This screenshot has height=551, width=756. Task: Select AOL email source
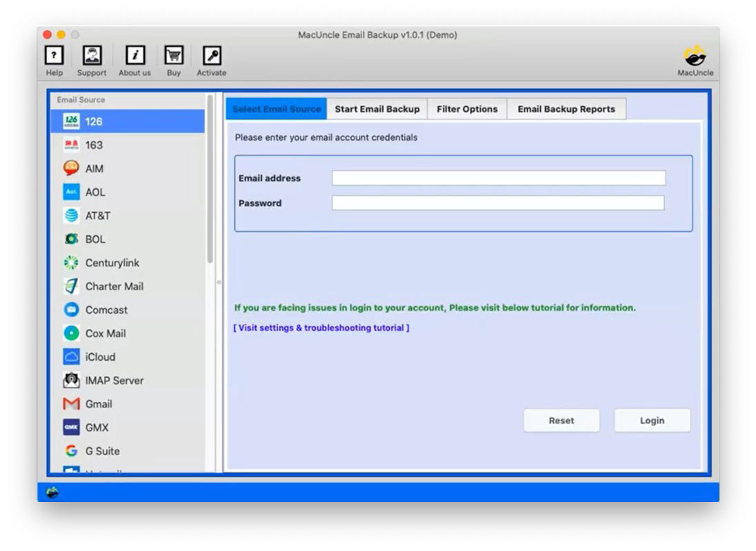[x=95, y=192]
